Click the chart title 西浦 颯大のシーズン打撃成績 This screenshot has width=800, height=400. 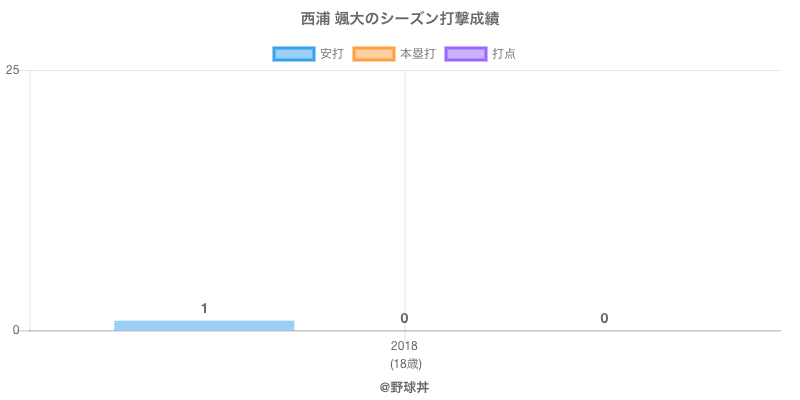click(400, 19)
